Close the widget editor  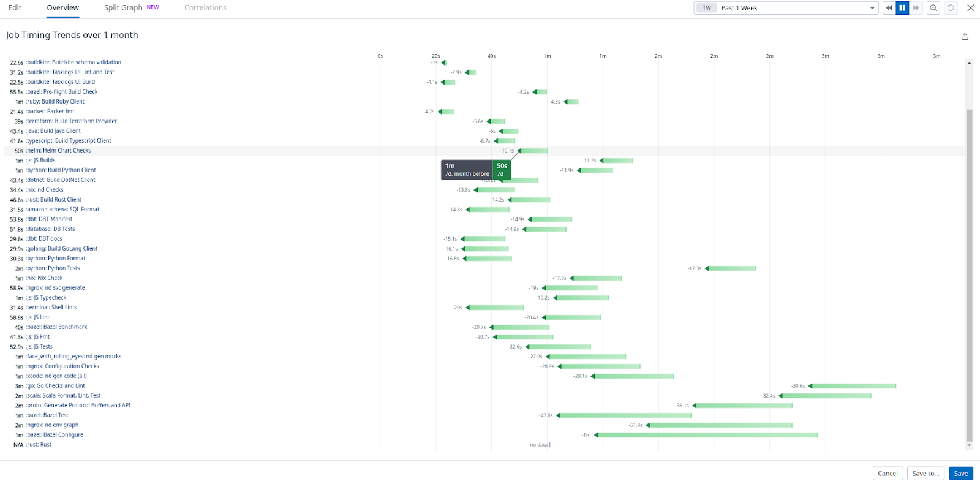click(x=971, y=8)
